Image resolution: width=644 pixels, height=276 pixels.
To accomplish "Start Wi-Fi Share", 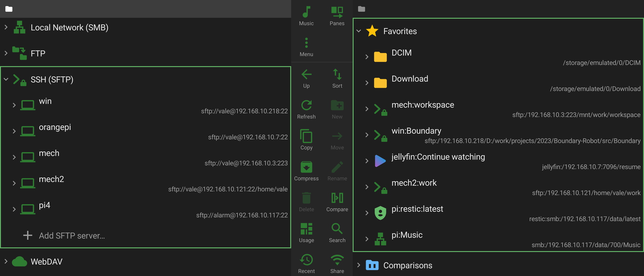I will pyautogui.click(x=337, y=264).
